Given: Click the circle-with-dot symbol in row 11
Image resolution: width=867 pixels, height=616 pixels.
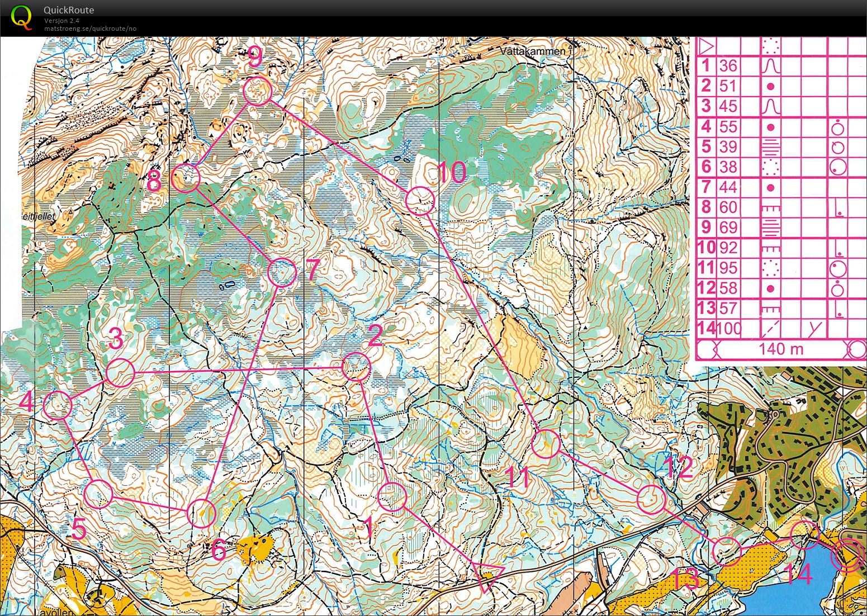Looking at the screenshot, I should pyautogui.click(x=838, y=268).
